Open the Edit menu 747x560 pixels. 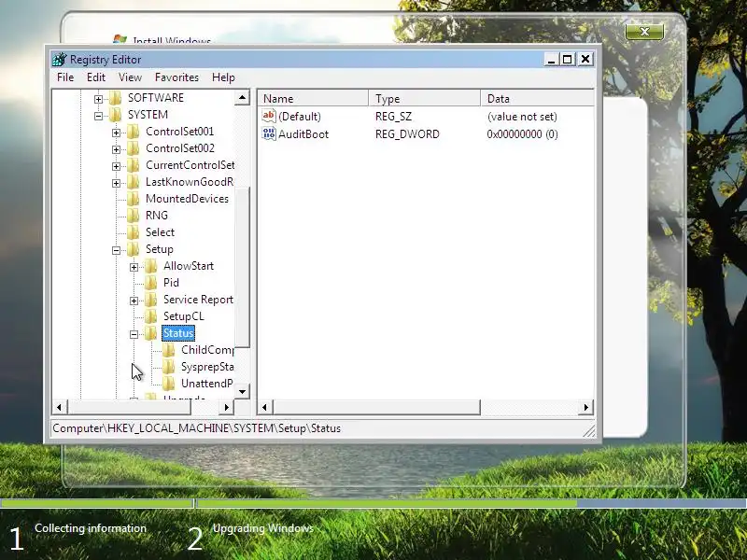tap(96, 77)
